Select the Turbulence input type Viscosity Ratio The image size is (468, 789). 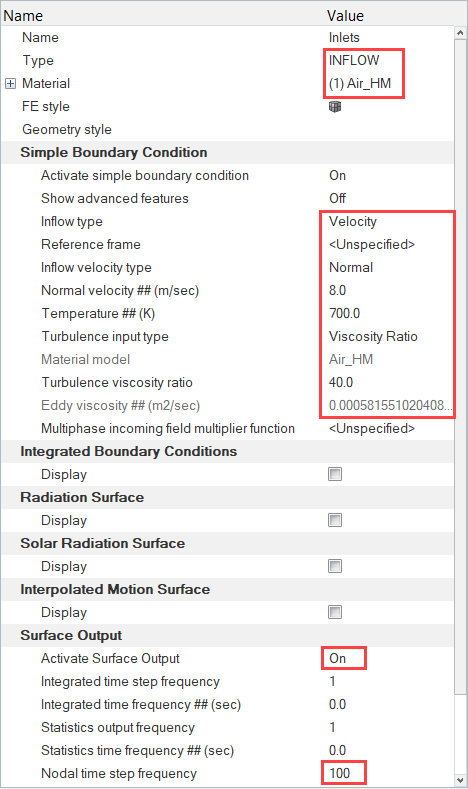pyautogui.click(x=373, y=336)
